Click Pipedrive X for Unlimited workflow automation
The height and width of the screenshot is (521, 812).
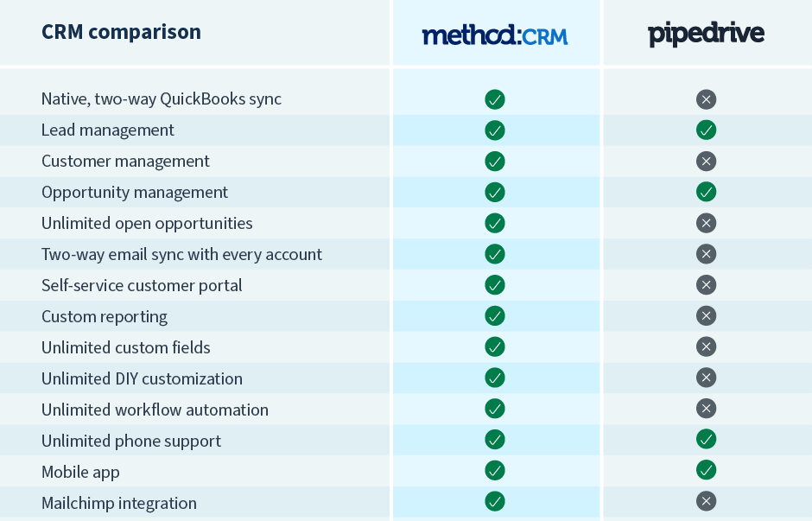tap(706, 410)
